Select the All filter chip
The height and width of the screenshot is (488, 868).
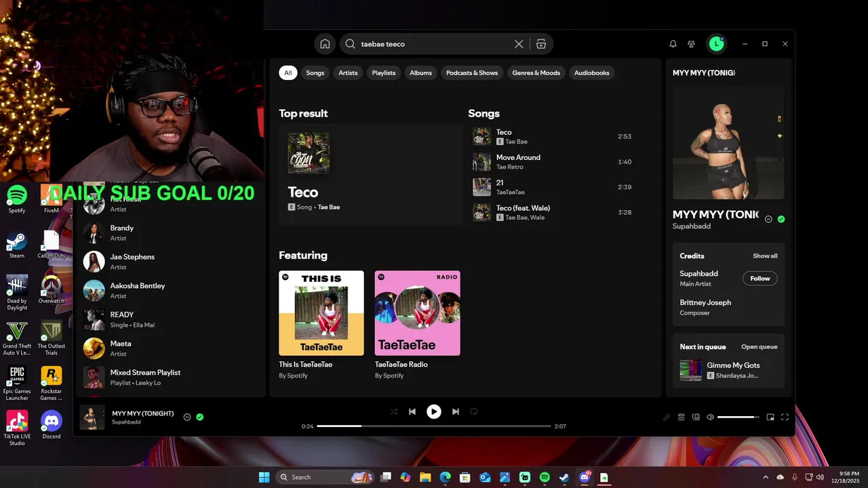pos(288,73)
